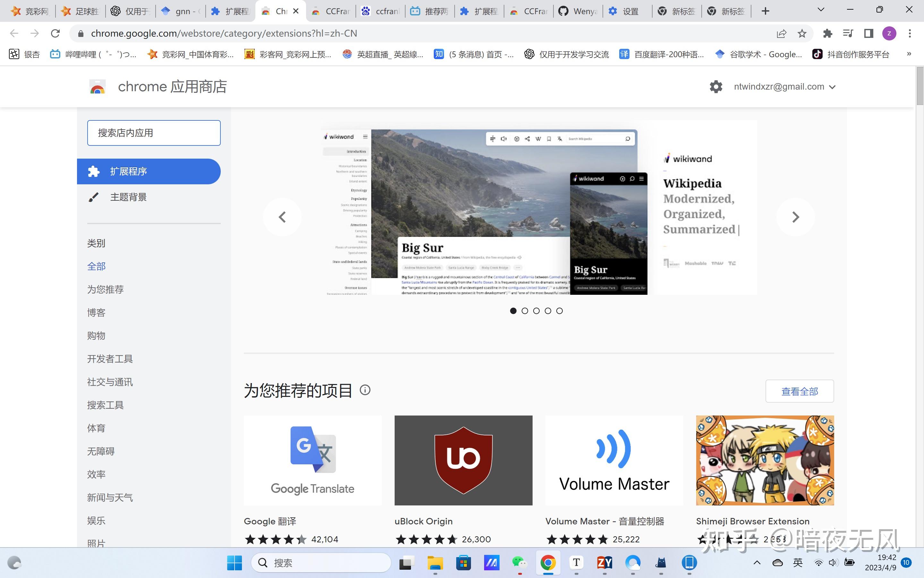Screen dimensions: 924x578
Task: Open WeChat from the taskbar
Action: click(520, 563)
